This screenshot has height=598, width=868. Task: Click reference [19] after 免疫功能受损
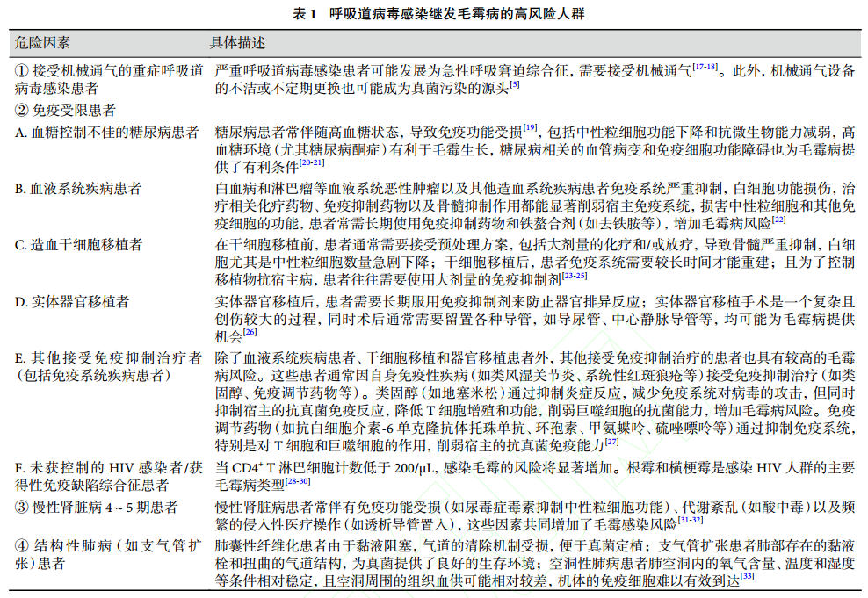tap(530, 127)
